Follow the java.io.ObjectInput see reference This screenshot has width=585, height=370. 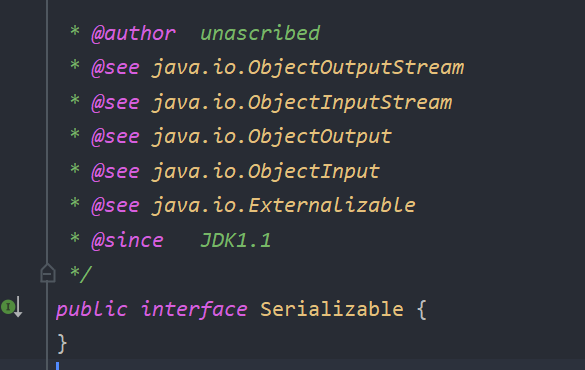tap(266, 172)
